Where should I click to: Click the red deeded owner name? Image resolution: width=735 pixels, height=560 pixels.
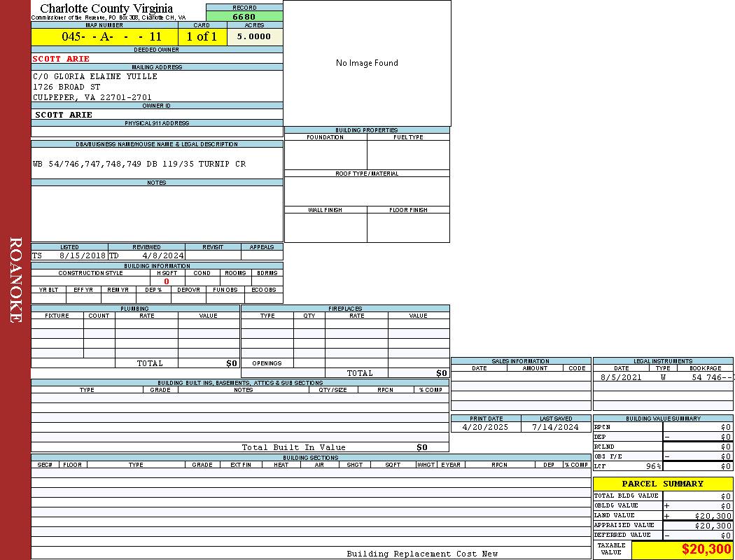pyautogui.click(x=62, y=59)
